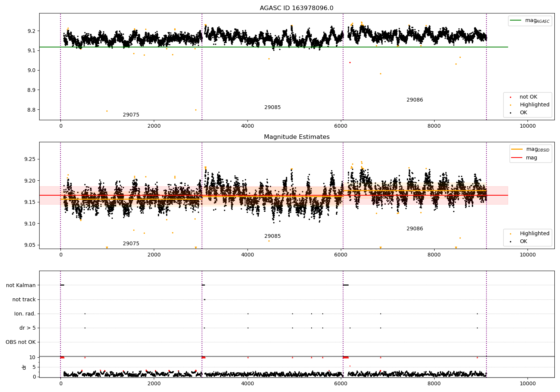Click the 'Ion. rad.' axis label
Viewport: 560px width, 392px height.
click(25, 314)
